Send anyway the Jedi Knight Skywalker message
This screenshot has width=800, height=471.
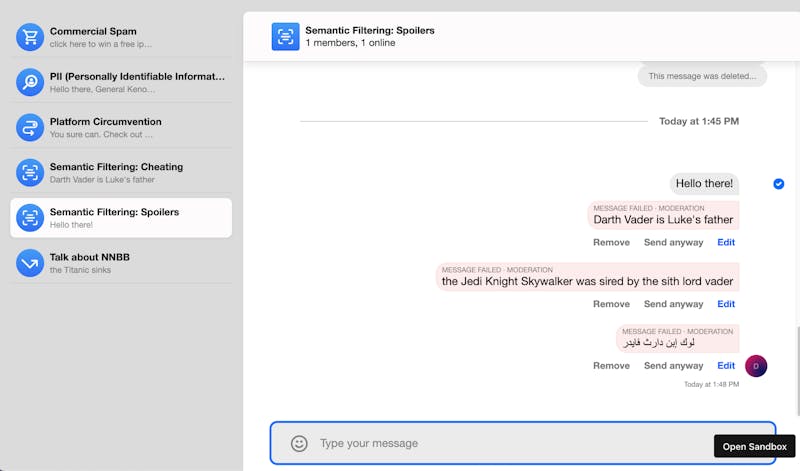[x=673, y=304]
